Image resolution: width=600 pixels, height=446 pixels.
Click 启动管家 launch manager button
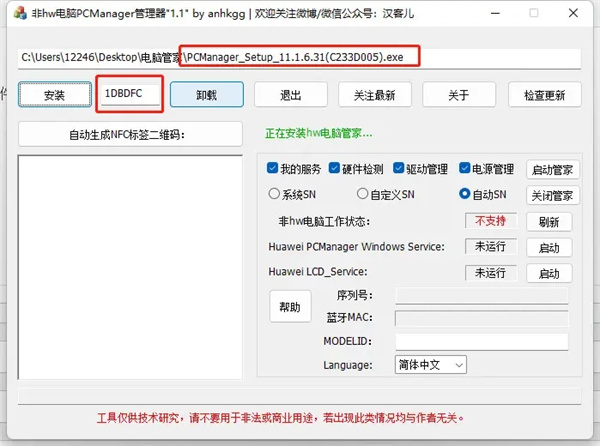(553, 169)
